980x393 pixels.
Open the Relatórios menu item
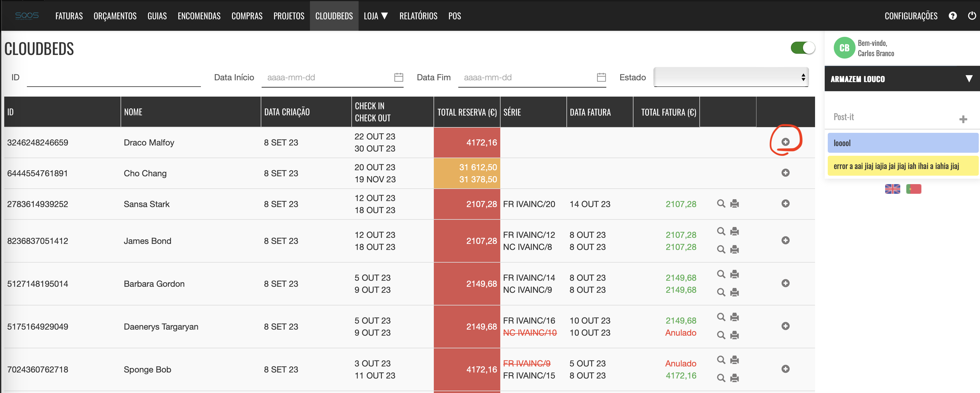(x=418, y=16)
